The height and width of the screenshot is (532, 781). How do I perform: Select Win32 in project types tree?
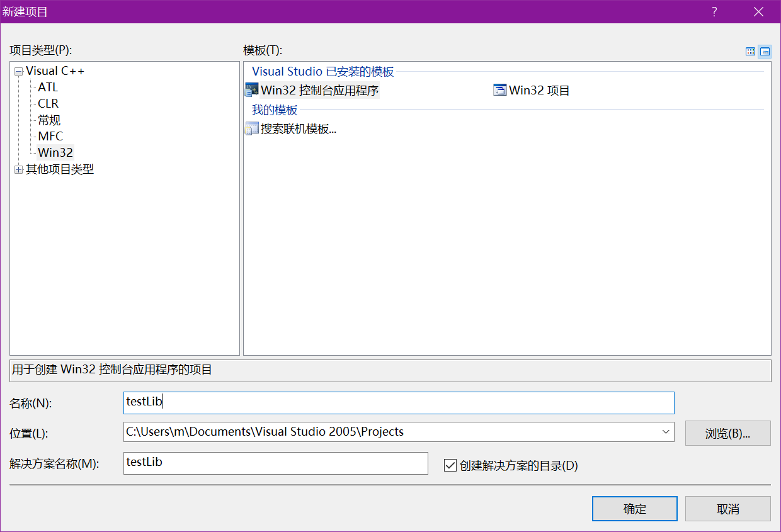(x=55, y=152)
